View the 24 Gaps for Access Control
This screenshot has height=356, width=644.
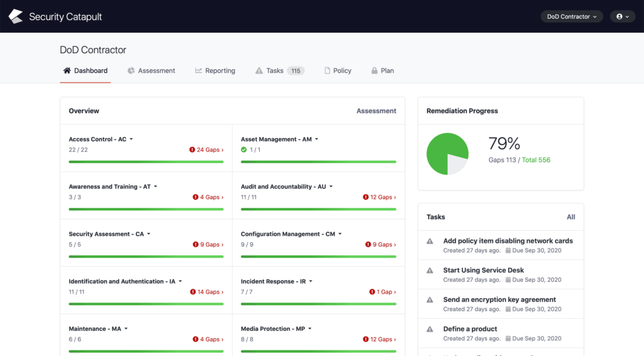206,150
